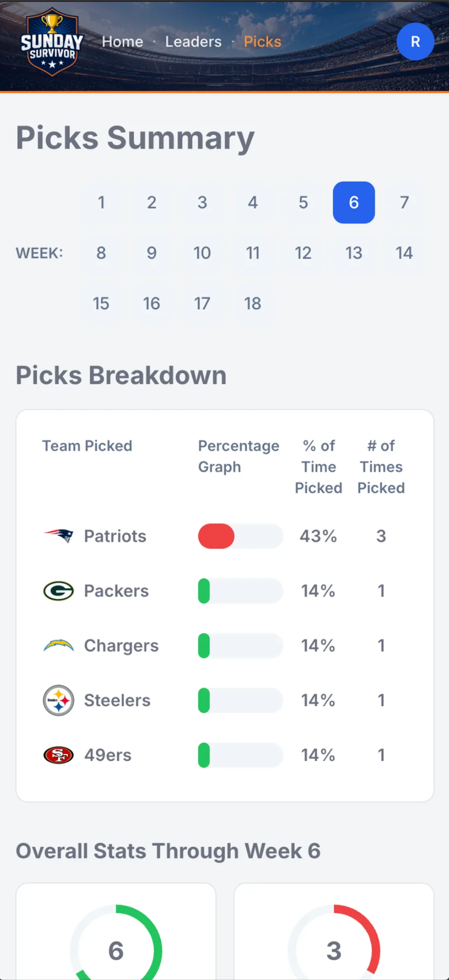Screen dimensions: 449x980
Task: Click the 49ers SF logo
Action: [x=59, y=755]
